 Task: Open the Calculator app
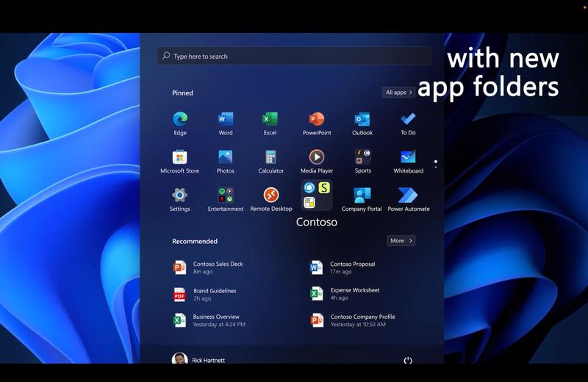(270, 162)
